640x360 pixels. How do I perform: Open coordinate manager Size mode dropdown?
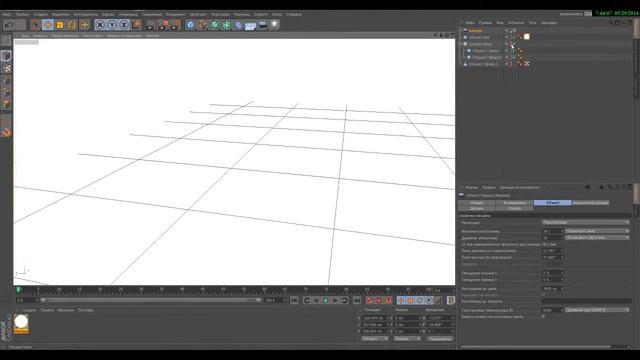tap(407, 339)
